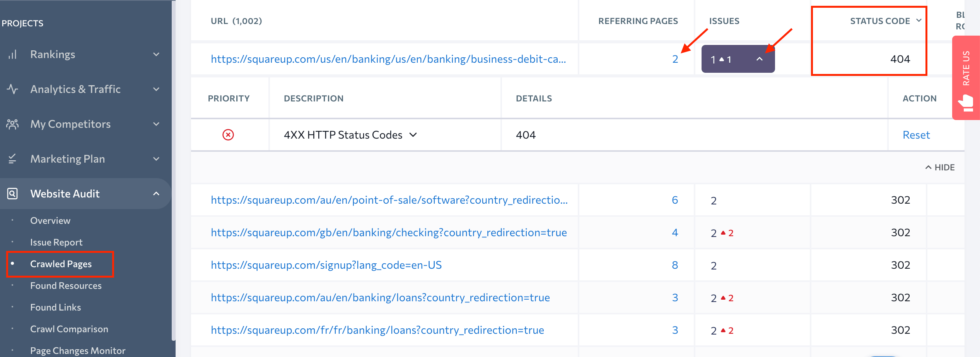Click the Marketing Plan checklist icon
980x357 pixels.
click(12, 159)
